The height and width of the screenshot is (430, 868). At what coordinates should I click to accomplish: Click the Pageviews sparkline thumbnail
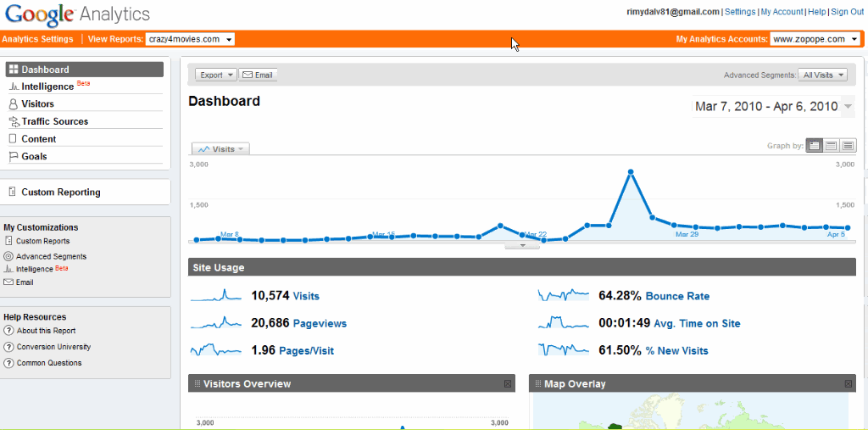click(x=216, y=322)
